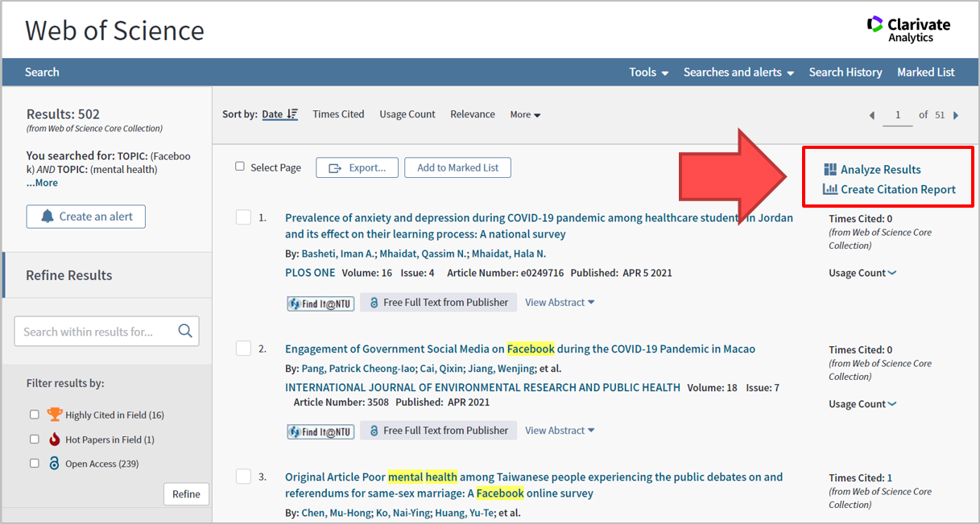980x524 pixels.
Task: Tick the Select Page checkbox
Action: click(240, 167)
